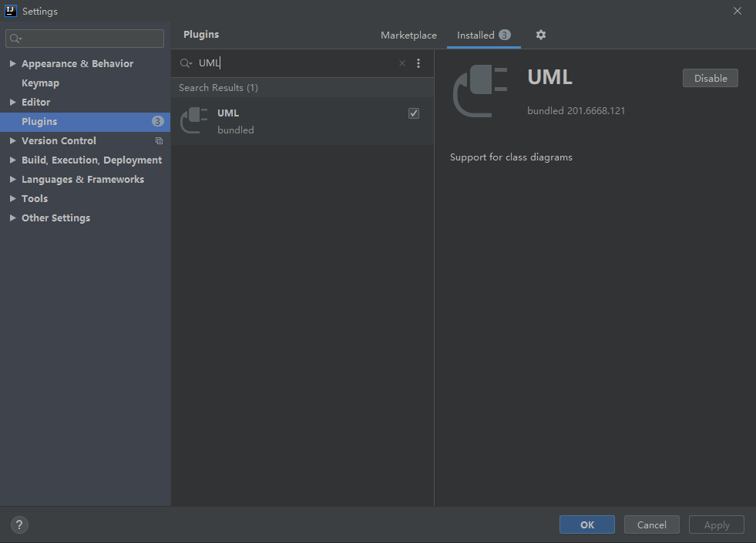756x543 pixels.
Task: Disable the UML plugin
Action: point(710,78)
